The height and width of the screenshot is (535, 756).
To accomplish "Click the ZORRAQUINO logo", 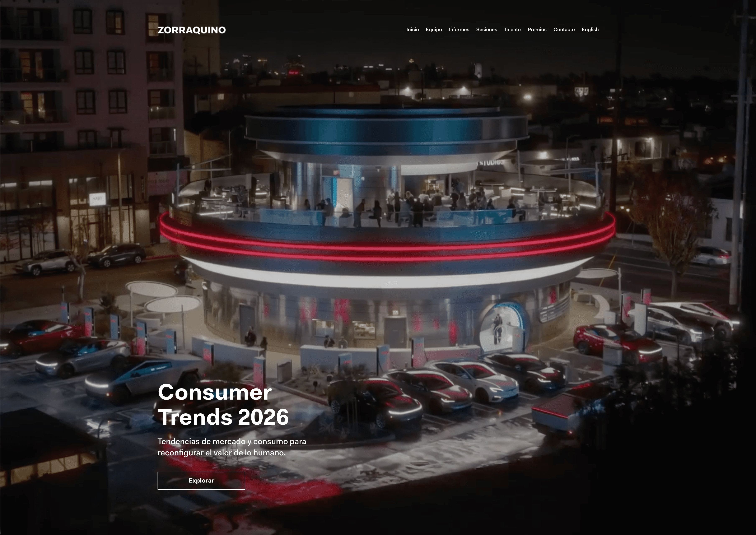I will click(192, 30).
